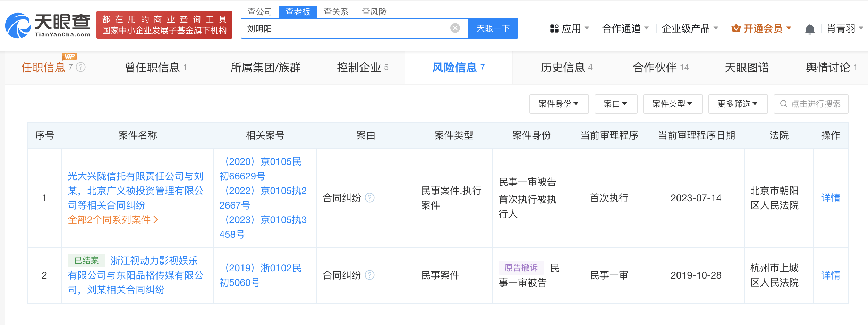Open the 肖青羽 user menu
This screenshot has width=868, height=325.
click(845, 28)
